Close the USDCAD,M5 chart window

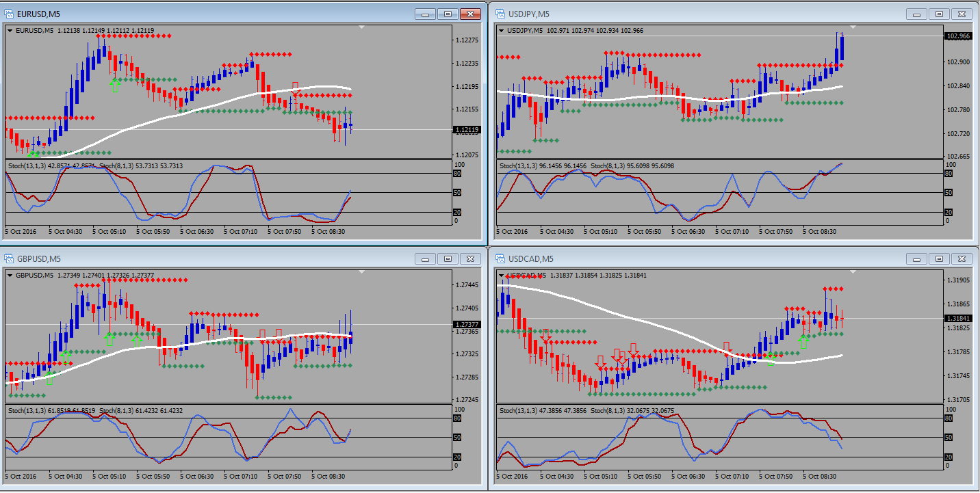click(x=962, y=258)
